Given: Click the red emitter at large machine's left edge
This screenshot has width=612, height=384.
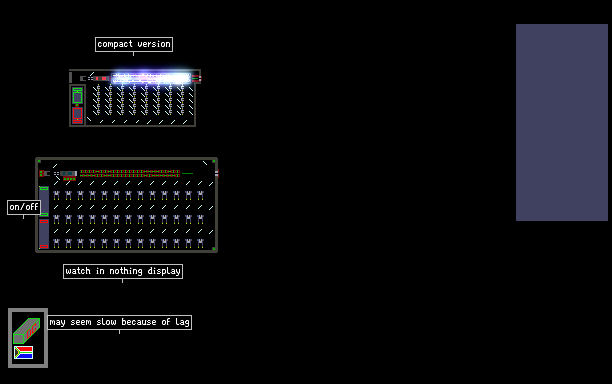Looking at the screenshot, I should coord(41,174).
